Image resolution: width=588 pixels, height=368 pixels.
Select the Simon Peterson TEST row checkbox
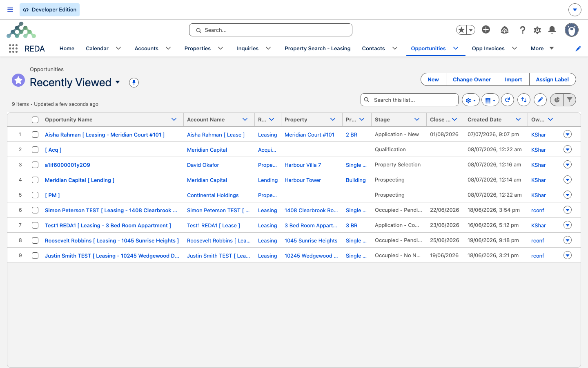tap(35, 210)
